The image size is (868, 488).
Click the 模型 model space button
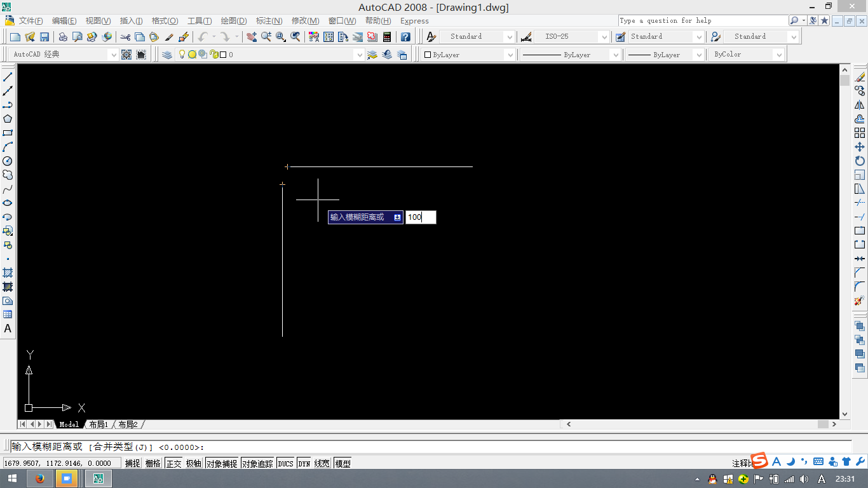[343, 463]
